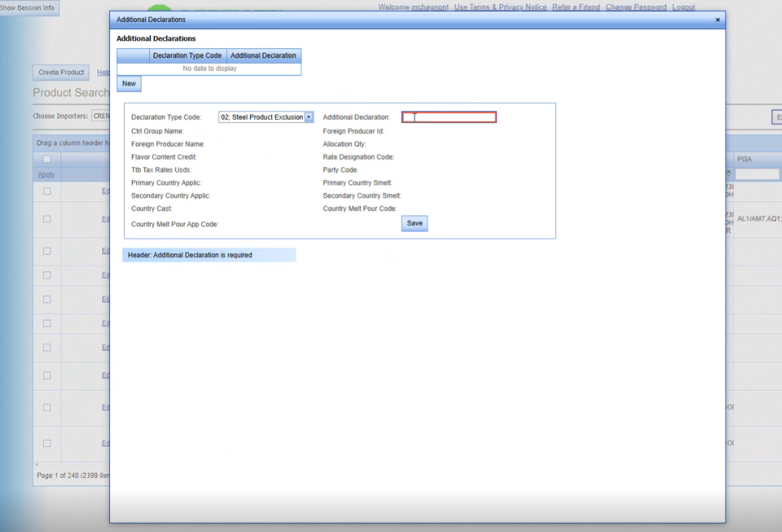
Task: Sort by Declaration Type Code column header
Action: (187, 56)
